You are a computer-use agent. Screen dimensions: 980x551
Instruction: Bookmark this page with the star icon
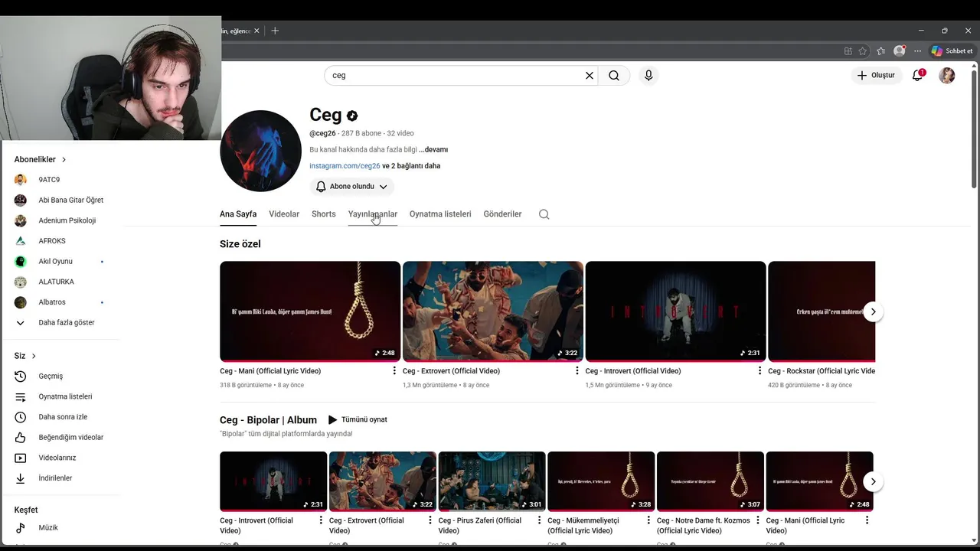pos(863,51)
